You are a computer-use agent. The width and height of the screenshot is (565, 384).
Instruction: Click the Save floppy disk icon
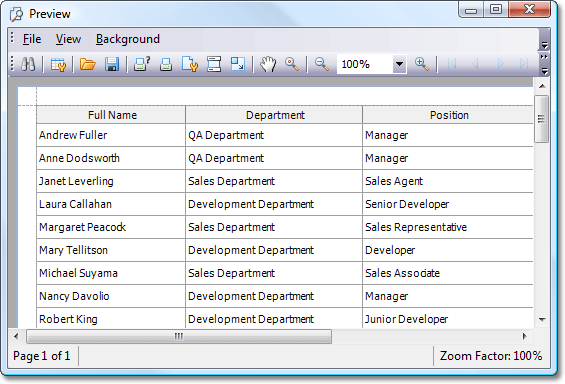click(112, 64)
